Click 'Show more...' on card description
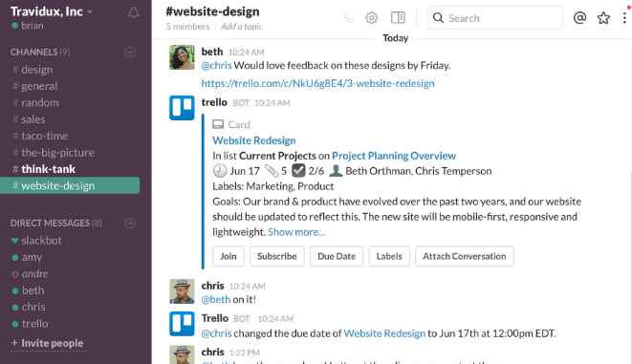Image resolution: width=632 pixels, height=364 pixels. (x=296, y=232)
